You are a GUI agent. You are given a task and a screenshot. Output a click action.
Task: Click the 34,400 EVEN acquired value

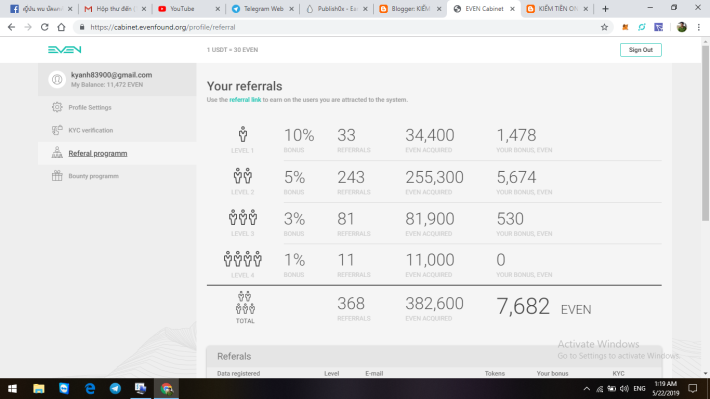(x=430, y=135)
